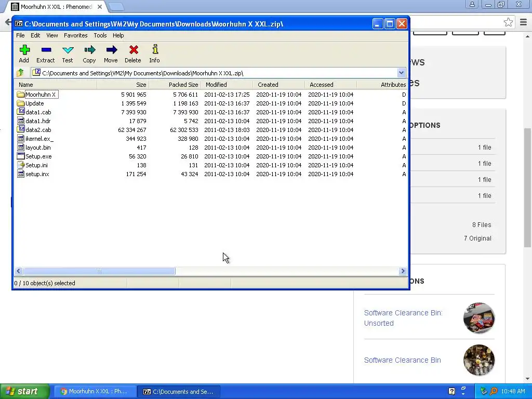This screenshot has width=532, height=399.
Task: Open the Help menu
Action: click(118, 35)
